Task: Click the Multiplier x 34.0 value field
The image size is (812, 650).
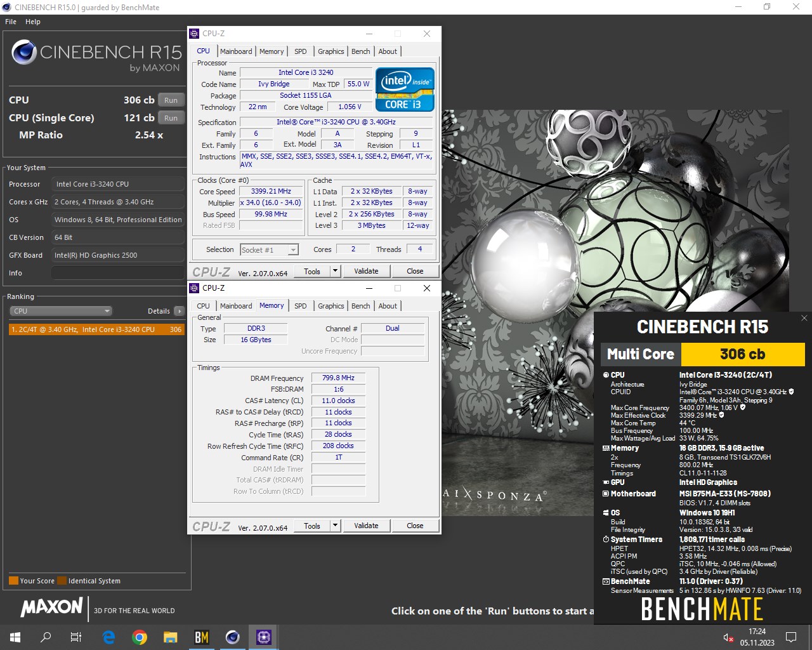Action: click(x=271, y=202)
